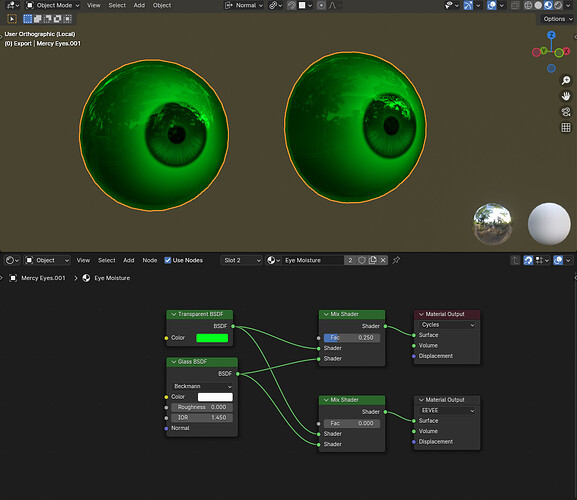
Task: Choose set new selection mode icon
Action: [28, 19]
